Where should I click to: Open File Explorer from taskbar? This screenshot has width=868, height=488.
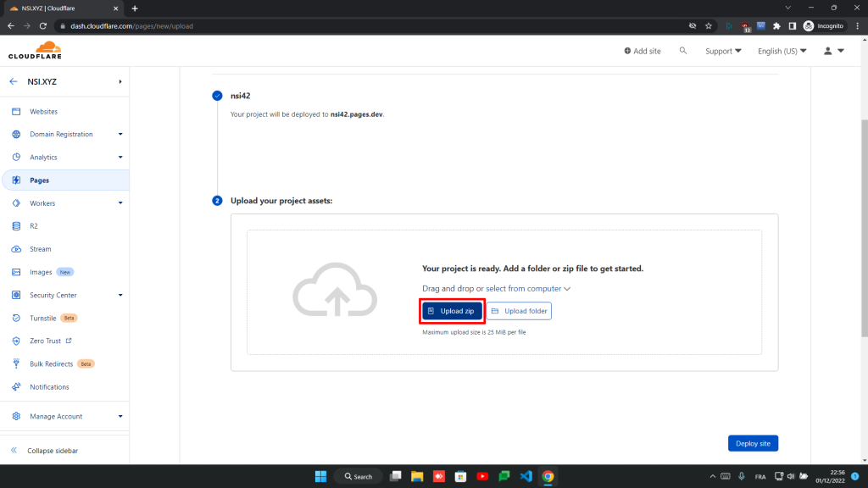(417, 476)
